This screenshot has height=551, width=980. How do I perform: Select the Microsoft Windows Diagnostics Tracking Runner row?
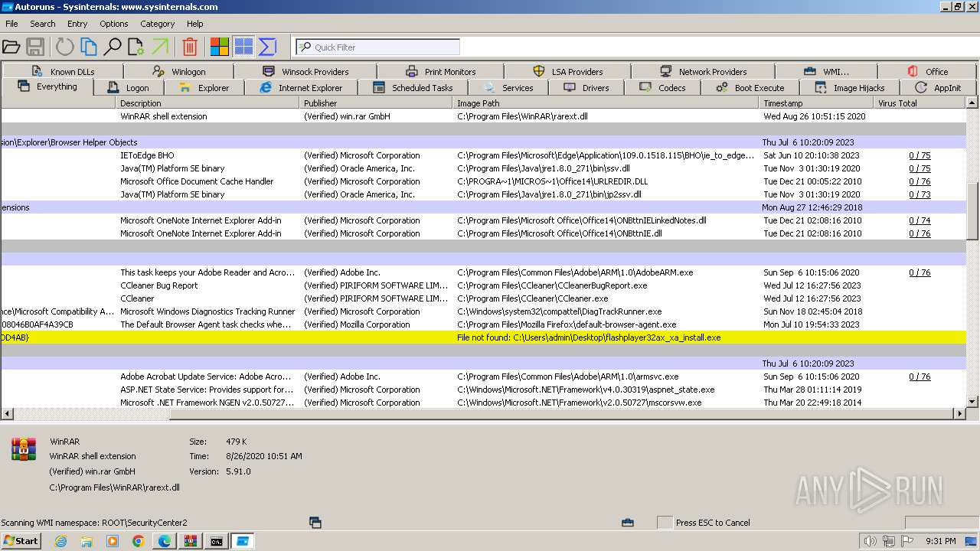coord(483,311)
